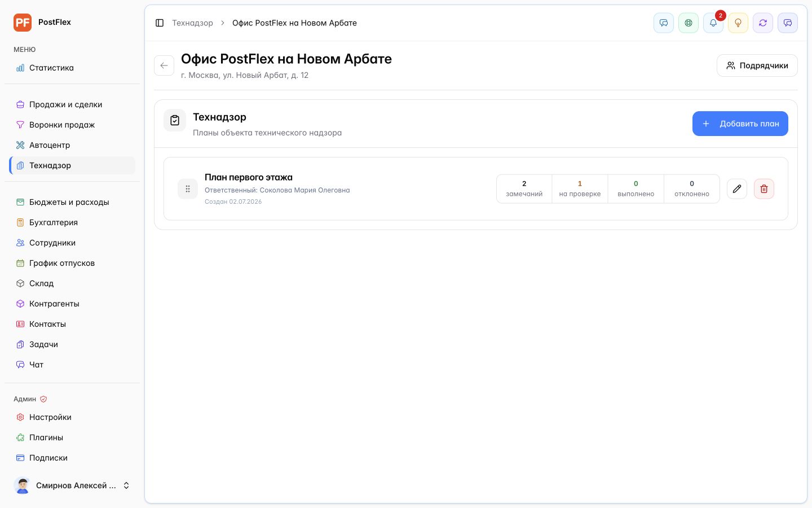Click the Склад box icon
The width and height of the screenshot is (812, 508).
click(x=20, y=283)
